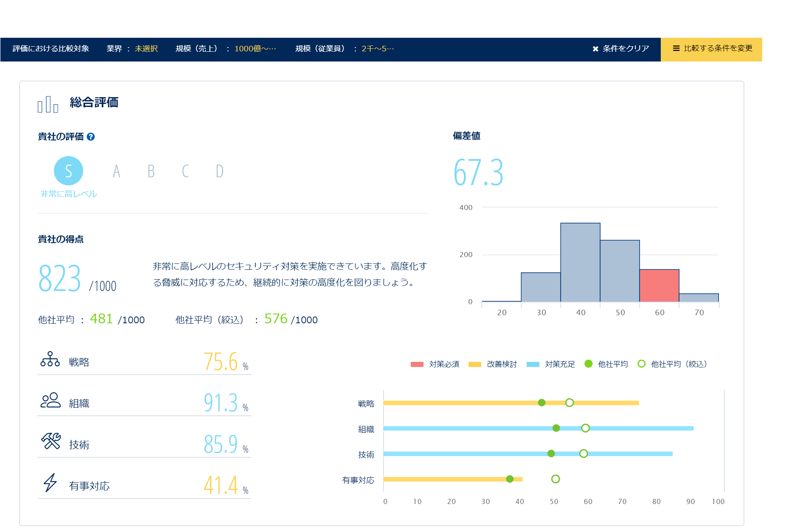Select the A rating letter
797x532 pixels.
click(x=116, y=171)
